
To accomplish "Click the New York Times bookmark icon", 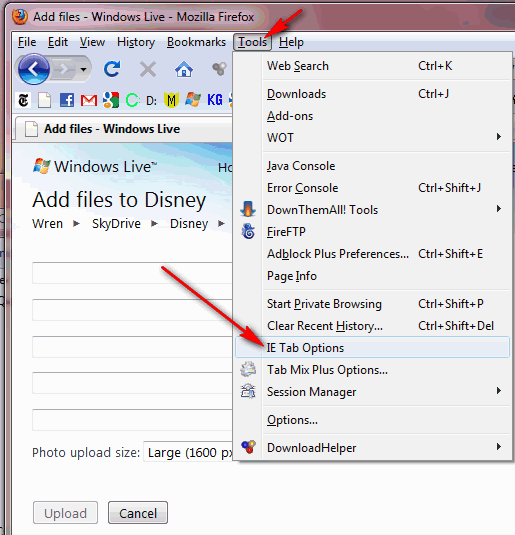I will (x=24, y=100).
